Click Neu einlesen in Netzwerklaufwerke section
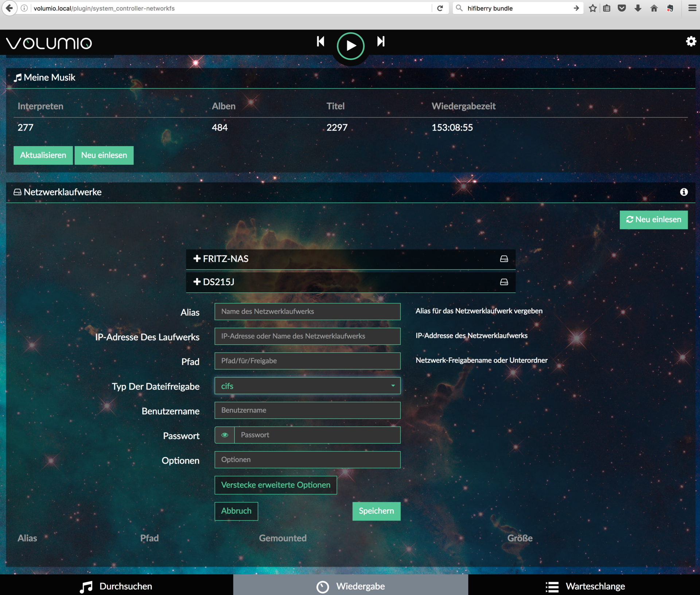700x595 pixels. (654, 220)
